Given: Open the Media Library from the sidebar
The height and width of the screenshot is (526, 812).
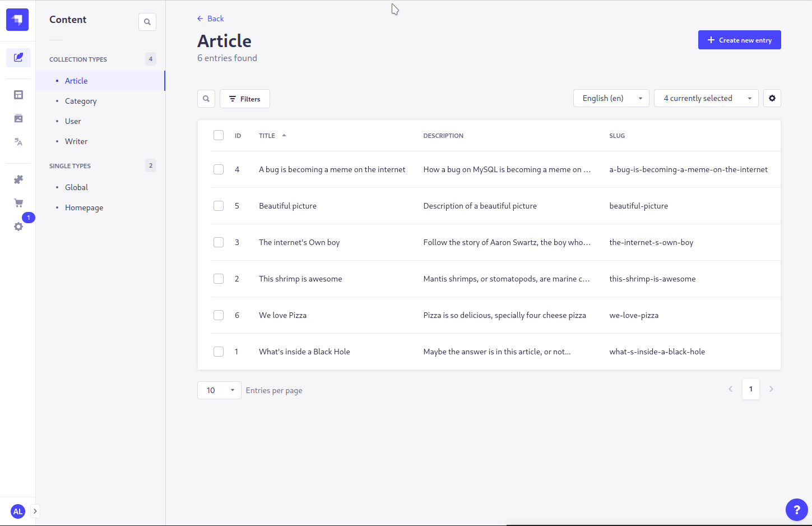Looking at the screenshot, I should [x=18, y=118].
